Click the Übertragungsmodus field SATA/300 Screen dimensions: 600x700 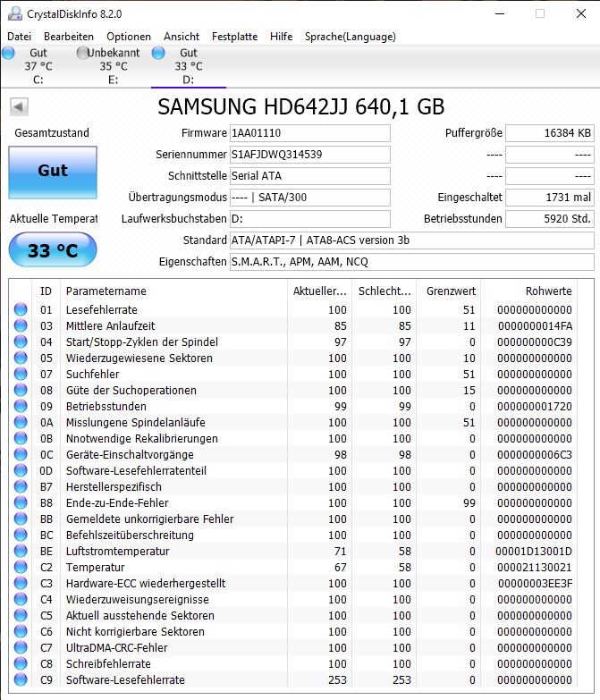309,198
